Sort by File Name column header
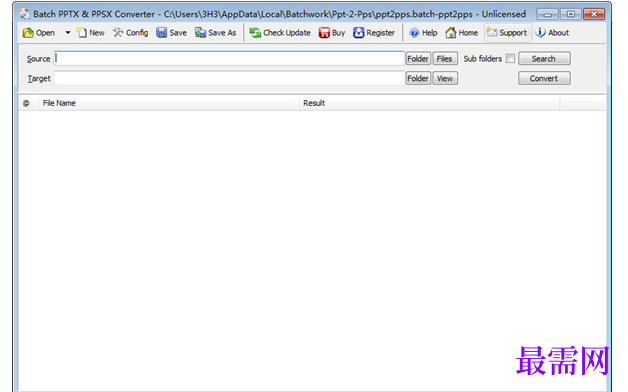 pos(169,103)
